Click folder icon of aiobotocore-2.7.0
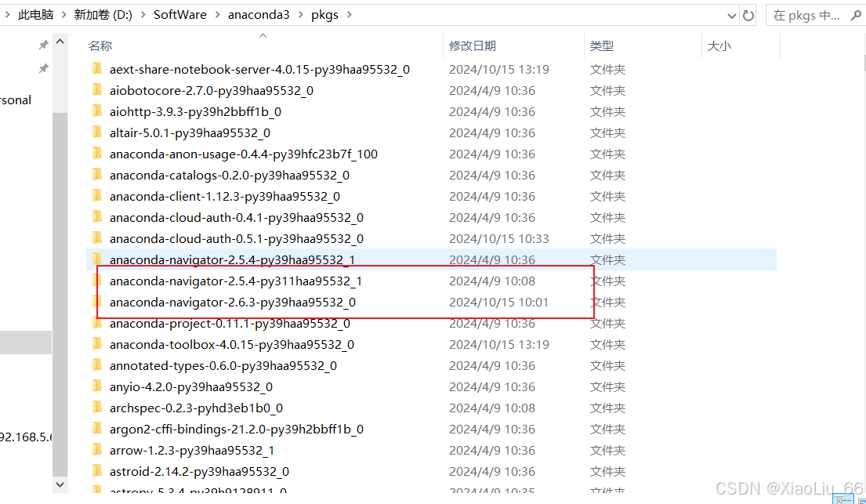Viewport: 866px width, 504px height. pos(97,89)
